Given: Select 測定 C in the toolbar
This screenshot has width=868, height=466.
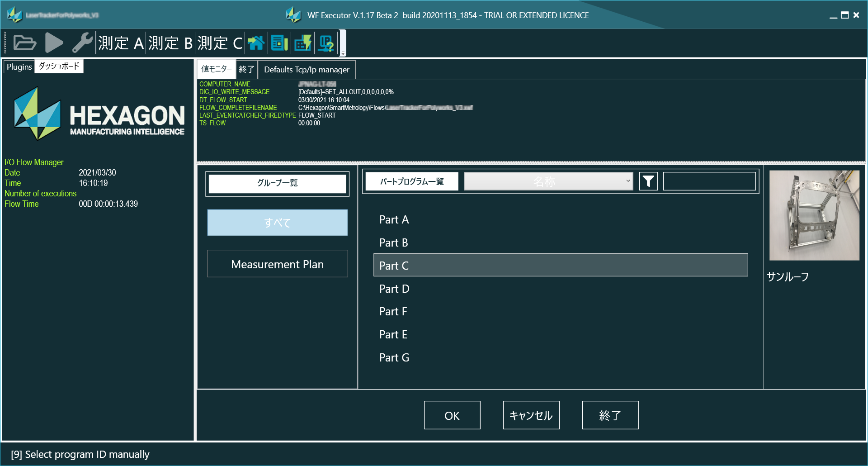Looking at the screenshot, I should [220, 43].
